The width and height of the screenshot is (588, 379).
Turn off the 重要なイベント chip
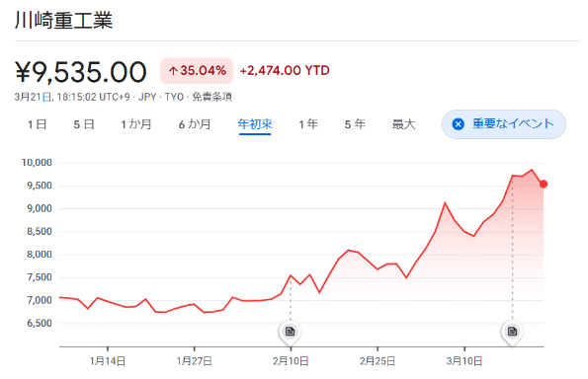click(x=504, y=124)
